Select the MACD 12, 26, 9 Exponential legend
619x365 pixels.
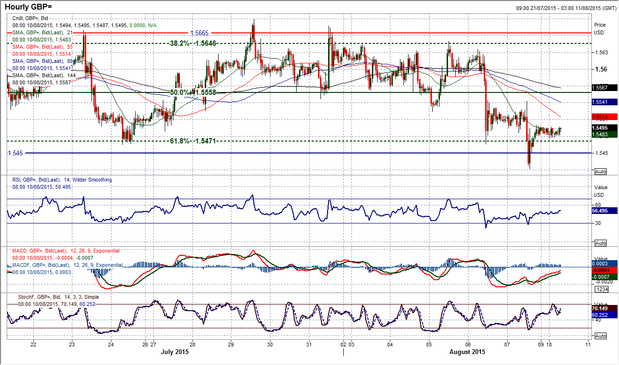[x=66, y=251]
